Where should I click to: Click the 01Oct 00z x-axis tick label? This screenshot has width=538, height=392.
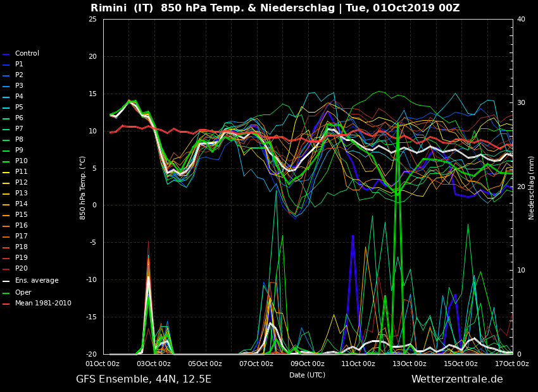coord(103,364)
